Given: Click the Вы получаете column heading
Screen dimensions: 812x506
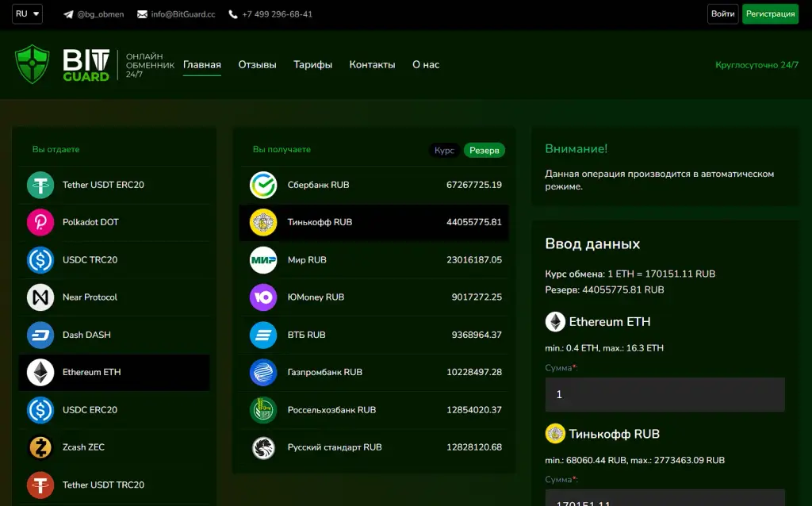Looking at the screenshot, I should click(282, 150).
